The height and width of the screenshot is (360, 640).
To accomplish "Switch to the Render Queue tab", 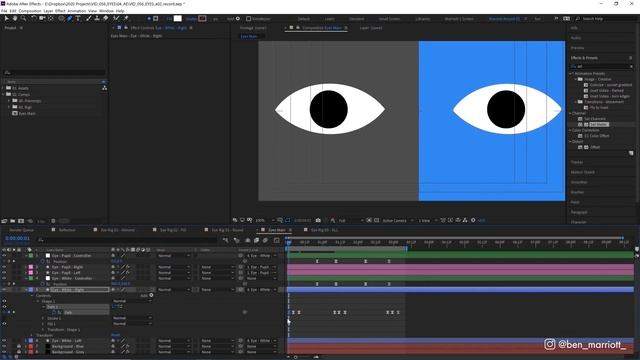I will point(22,230).
